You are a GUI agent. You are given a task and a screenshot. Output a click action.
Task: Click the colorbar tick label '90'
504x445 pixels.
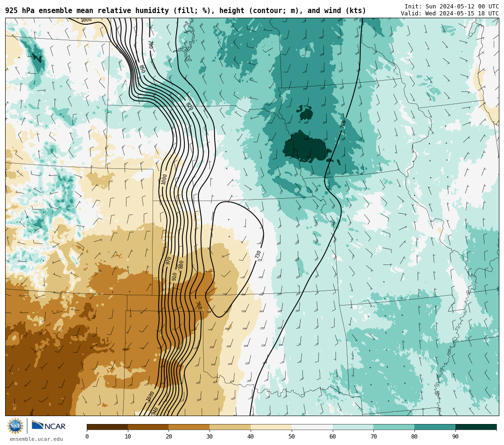455,436
